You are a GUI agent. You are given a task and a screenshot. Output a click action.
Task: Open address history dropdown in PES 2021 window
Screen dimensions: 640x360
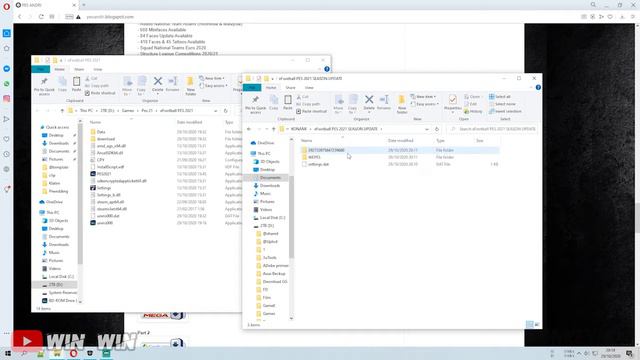pyautogui.click(x=216, y=111)
